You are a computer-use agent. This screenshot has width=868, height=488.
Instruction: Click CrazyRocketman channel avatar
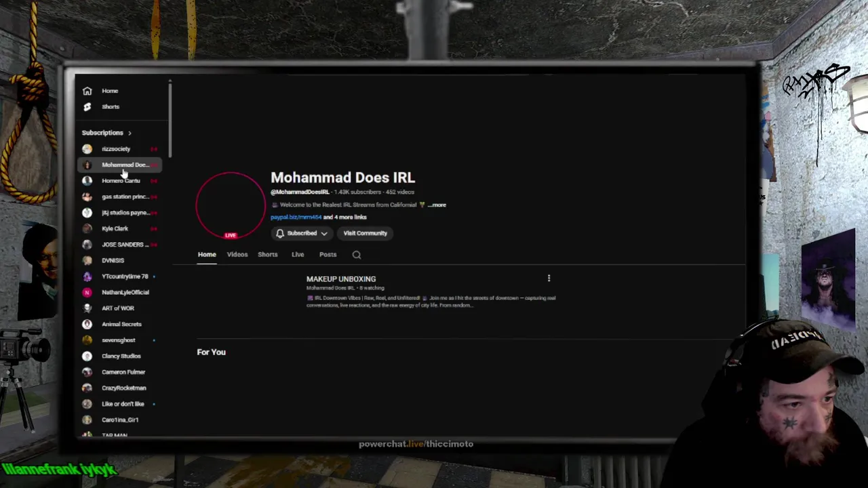pos(87,388)
